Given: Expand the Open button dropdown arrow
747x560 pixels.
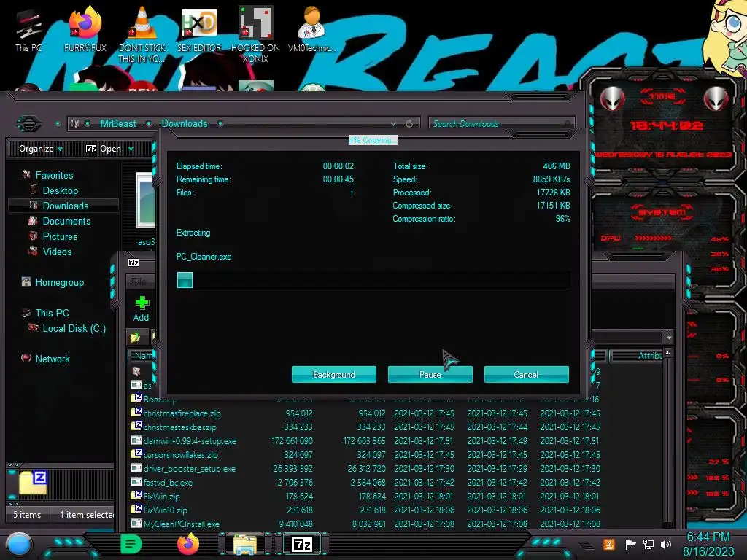Looking at the screenshot, I should click(x=131, y=149).
